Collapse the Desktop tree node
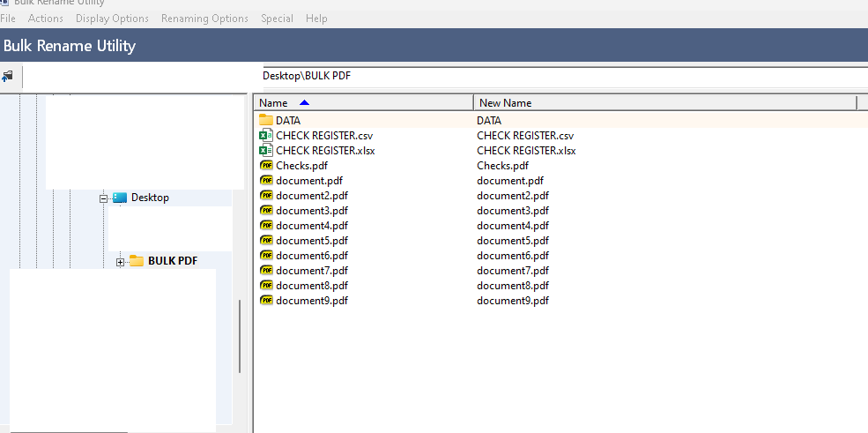 click(x=103, y=198)
